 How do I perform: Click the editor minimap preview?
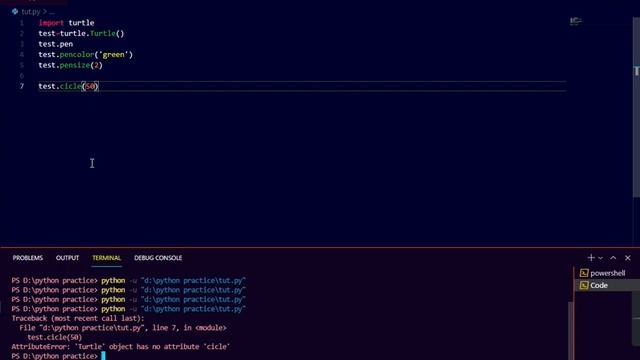click(576, 21)
